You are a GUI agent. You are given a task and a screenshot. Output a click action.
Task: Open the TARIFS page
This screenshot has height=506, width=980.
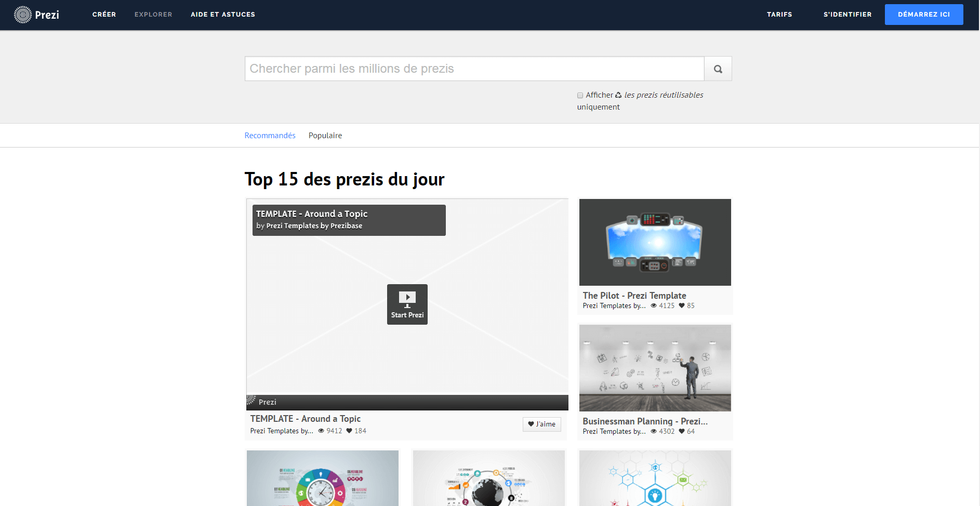779,15
